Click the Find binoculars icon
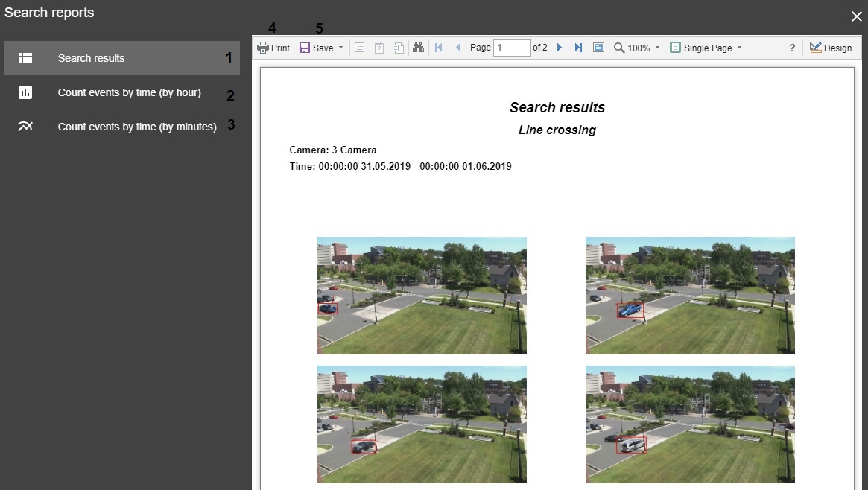Screen dimensions: 868x490 [418, 48]
